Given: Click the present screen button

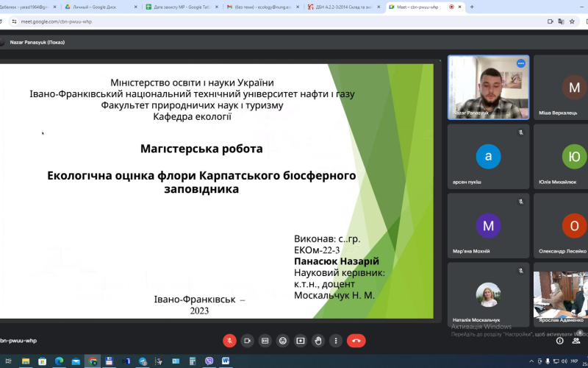Looking at the screenshot, I should [301, 341].
